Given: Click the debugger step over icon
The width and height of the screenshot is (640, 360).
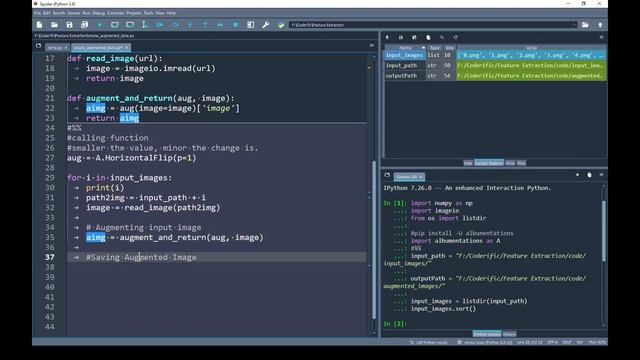Looking at the screenshot, I should coord(175,25).
